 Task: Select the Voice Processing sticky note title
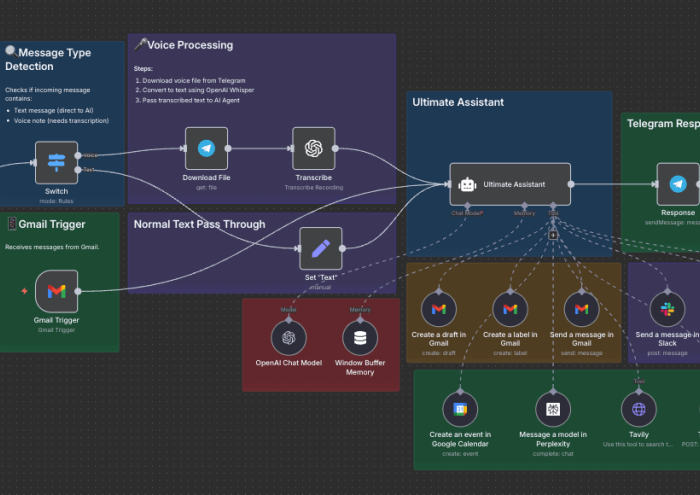tap(184, 45)
